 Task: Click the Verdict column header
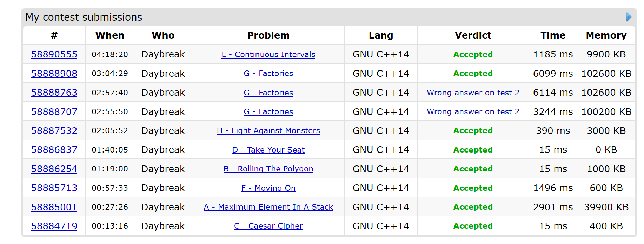(473, 35)
